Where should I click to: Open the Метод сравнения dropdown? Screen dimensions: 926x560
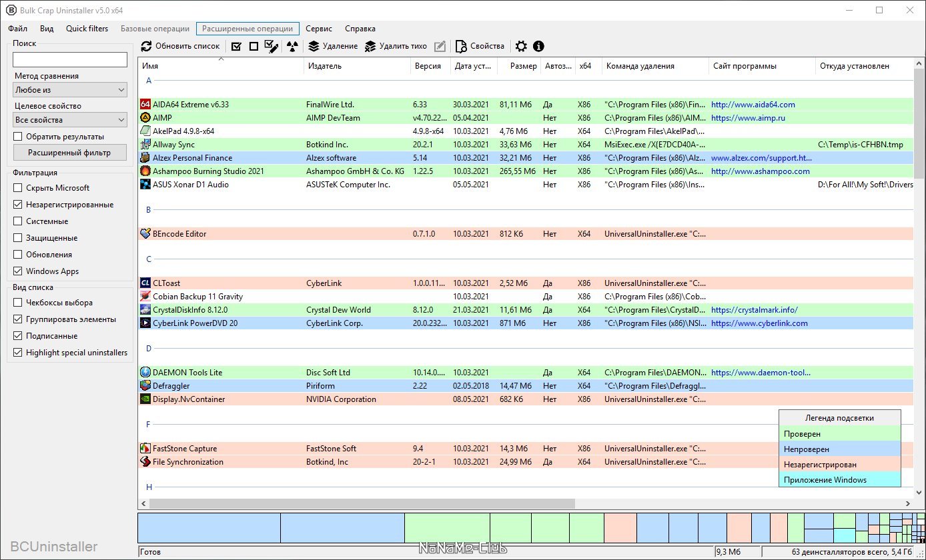point(70,90)
